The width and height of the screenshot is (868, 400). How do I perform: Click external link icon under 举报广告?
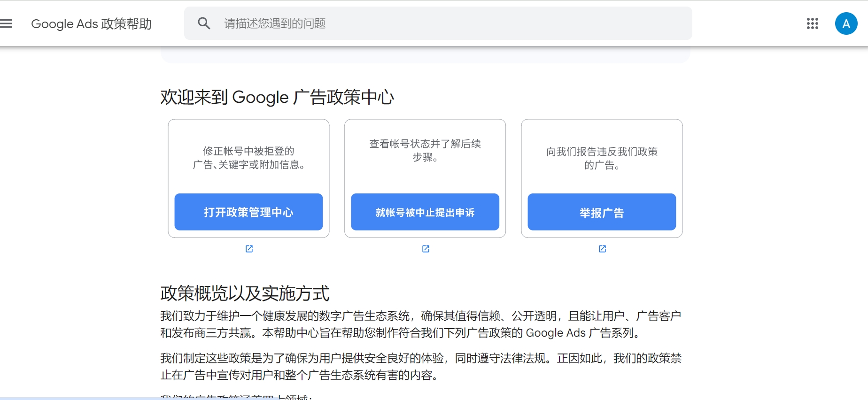point(603,249)
